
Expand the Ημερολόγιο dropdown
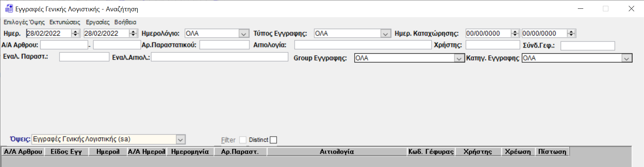[244, 34]
